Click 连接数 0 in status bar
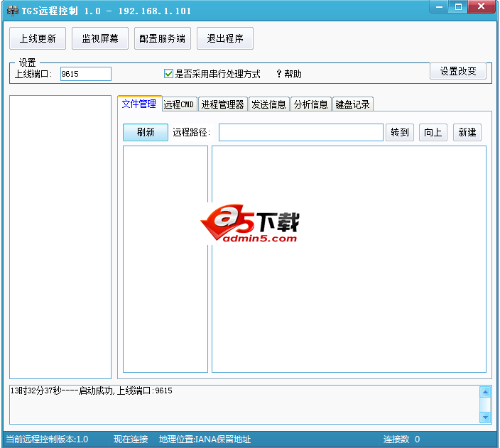The height and width of the screenshot is (448, 500). [x=401, y=439]
